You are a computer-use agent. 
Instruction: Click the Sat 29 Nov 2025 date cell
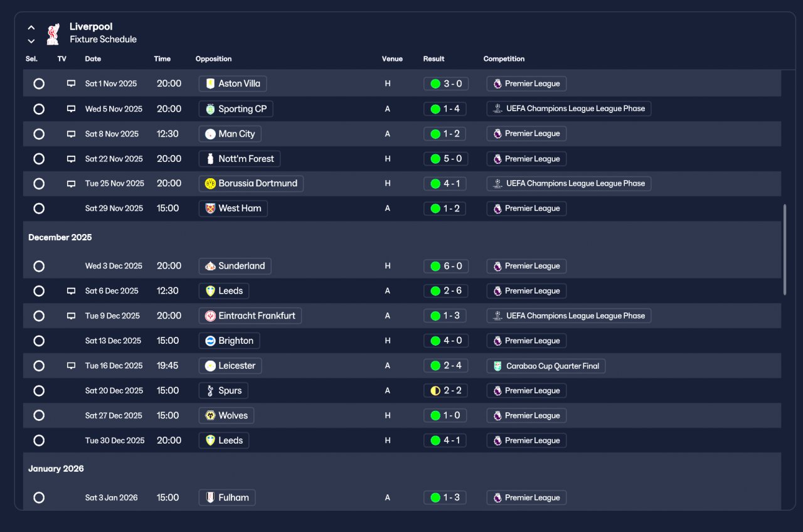click(x=114, y=208)
